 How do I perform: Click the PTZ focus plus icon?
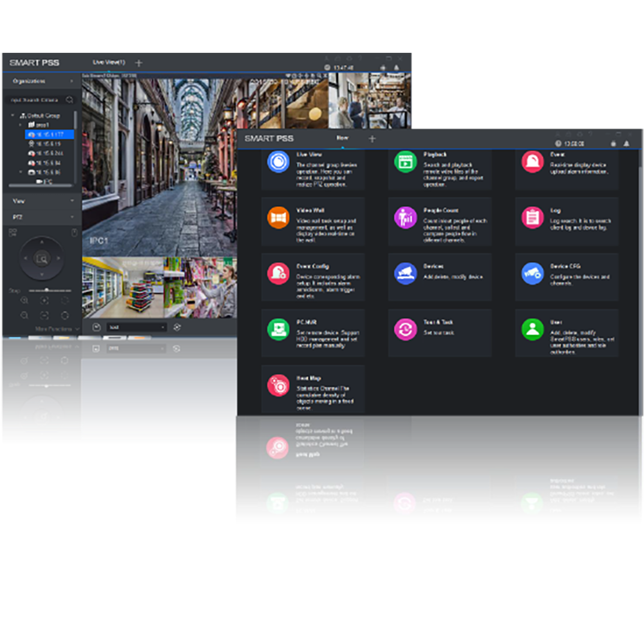click(44, 301)
